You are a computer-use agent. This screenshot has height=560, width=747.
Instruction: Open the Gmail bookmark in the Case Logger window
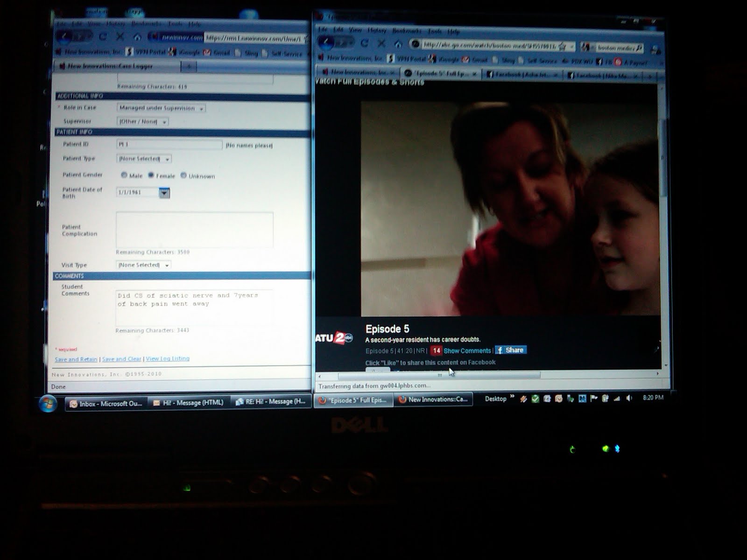tap(217, 53)
